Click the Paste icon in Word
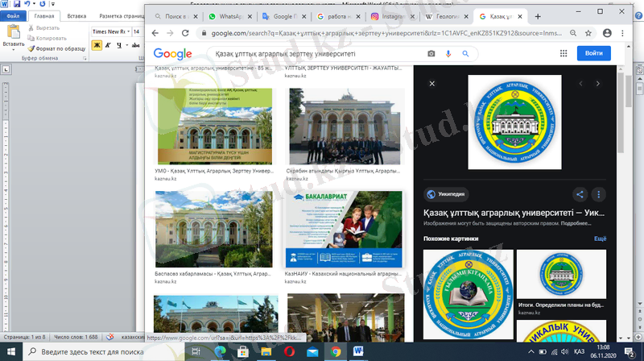644x361 pixels. (x=14, y=31)
